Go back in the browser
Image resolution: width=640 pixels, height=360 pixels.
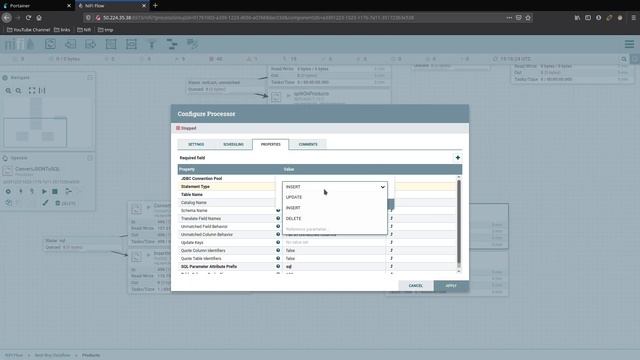[x=7, y=18]
